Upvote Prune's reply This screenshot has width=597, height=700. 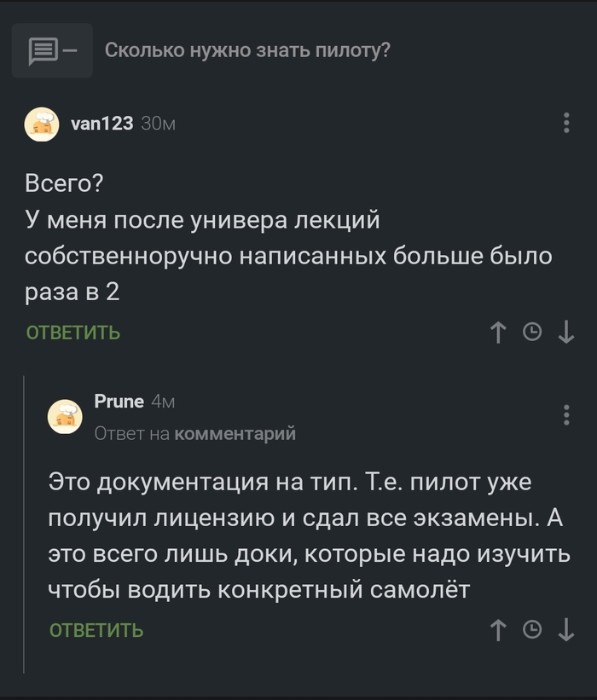[499, 630]
